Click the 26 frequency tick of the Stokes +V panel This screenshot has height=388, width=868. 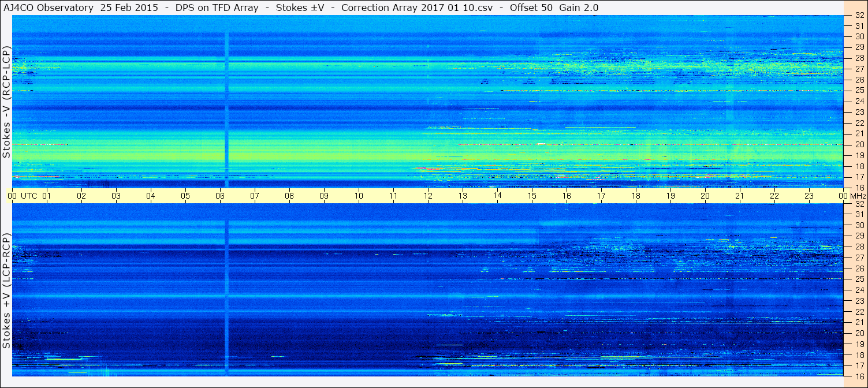tap(859, 268)
